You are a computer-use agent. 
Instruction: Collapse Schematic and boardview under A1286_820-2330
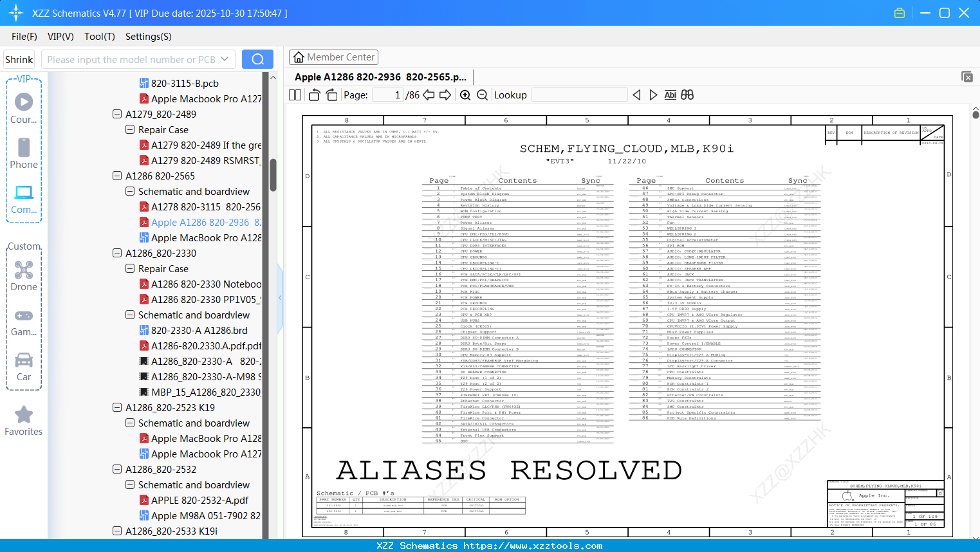tap(130, 315)
